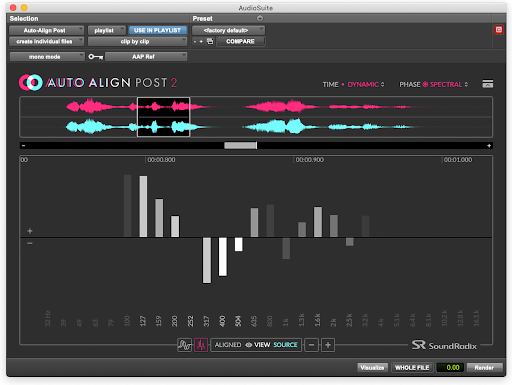
Task: Click the Auto Align Post overlapping circles logo
Action: tap(30, 82)
